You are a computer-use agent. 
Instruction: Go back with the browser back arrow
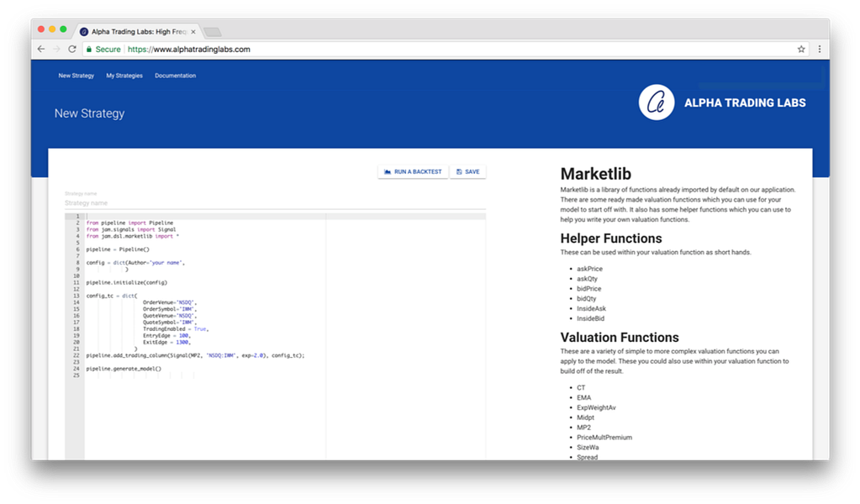point(41,49)
